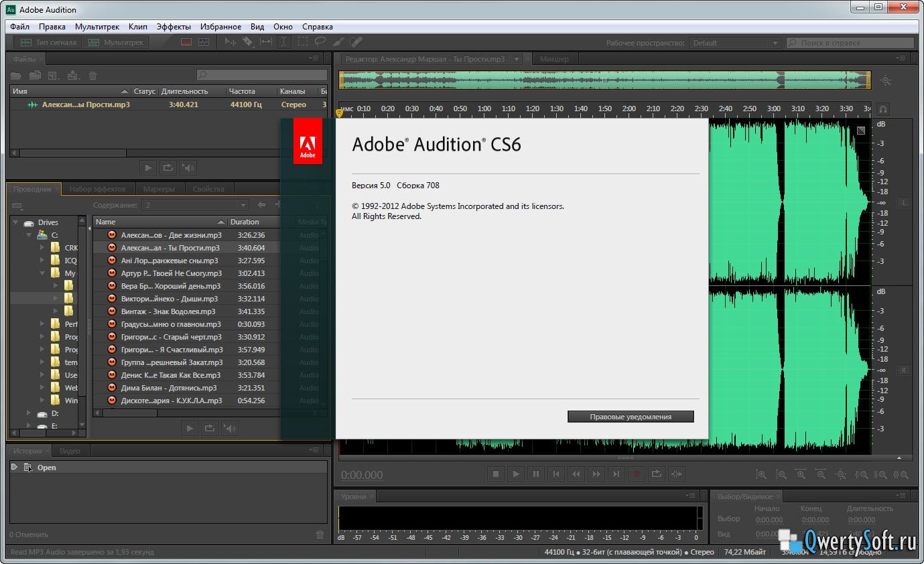
Task: Click Поиск в справке search field
Action: tap(850, 43)
